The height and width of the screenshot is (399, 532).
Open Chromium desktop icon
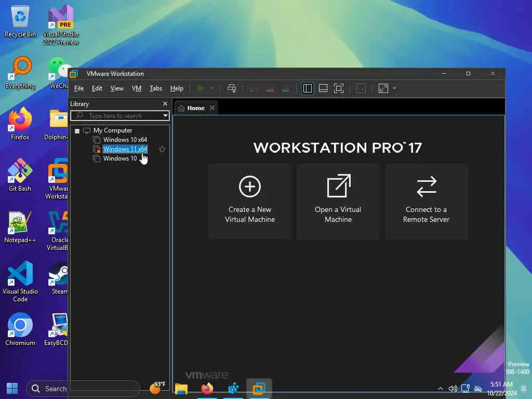point(20,329)
